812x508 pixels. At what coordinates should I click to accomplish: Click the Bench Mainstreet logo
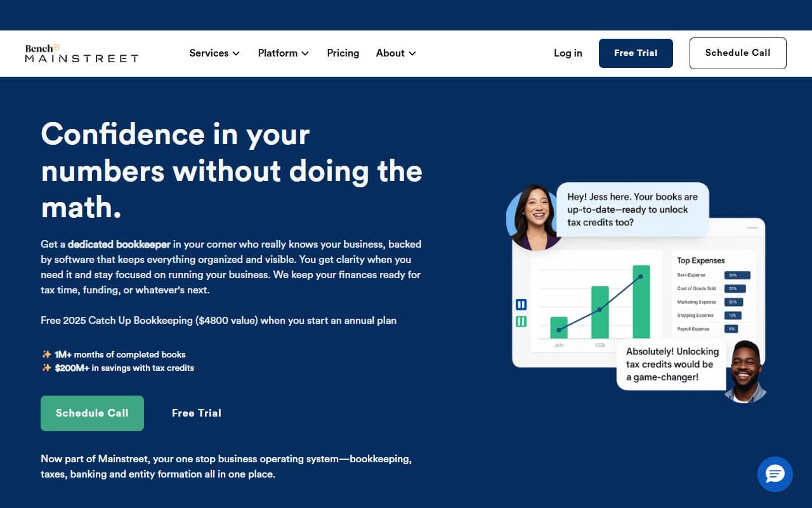pyautogui.click(x=81, y=53)
